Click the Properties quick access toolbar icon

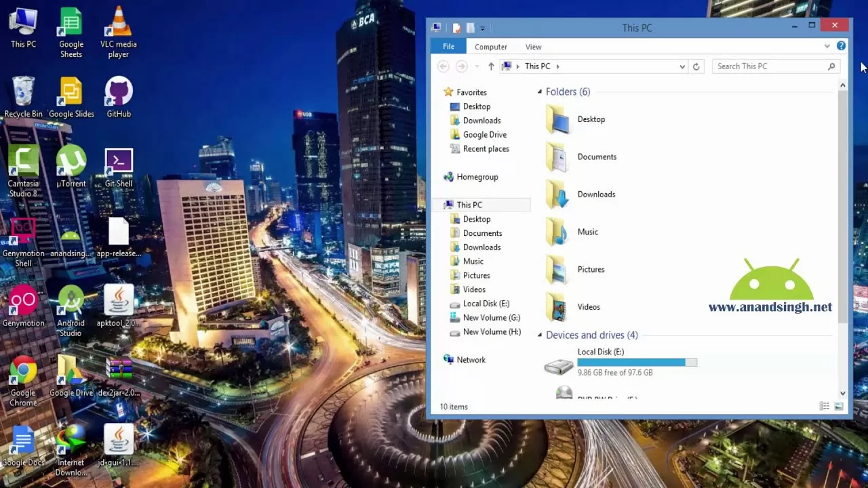pos(456,28)
